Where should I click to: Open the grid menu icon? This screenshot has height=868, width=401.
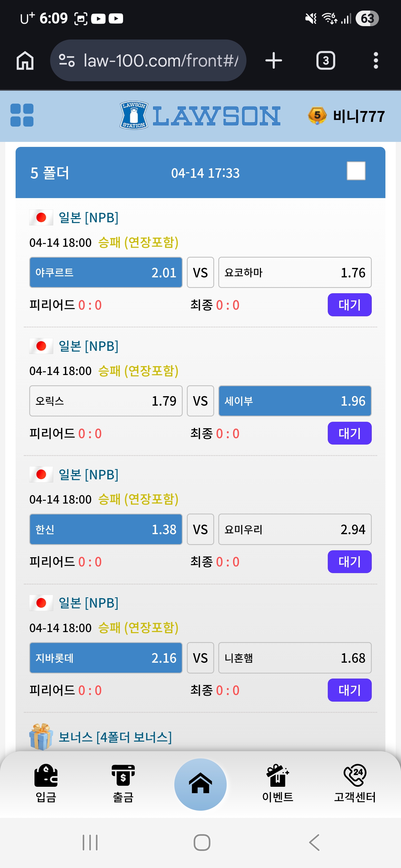[22, 115]
